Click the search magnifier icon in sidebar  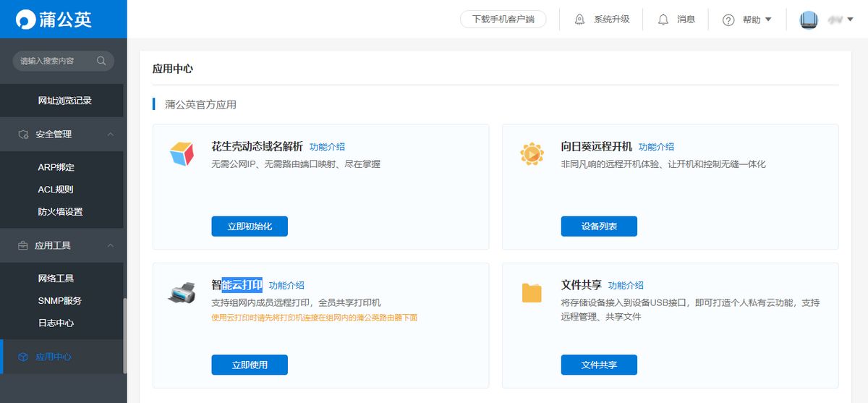(x=101, y=61)
